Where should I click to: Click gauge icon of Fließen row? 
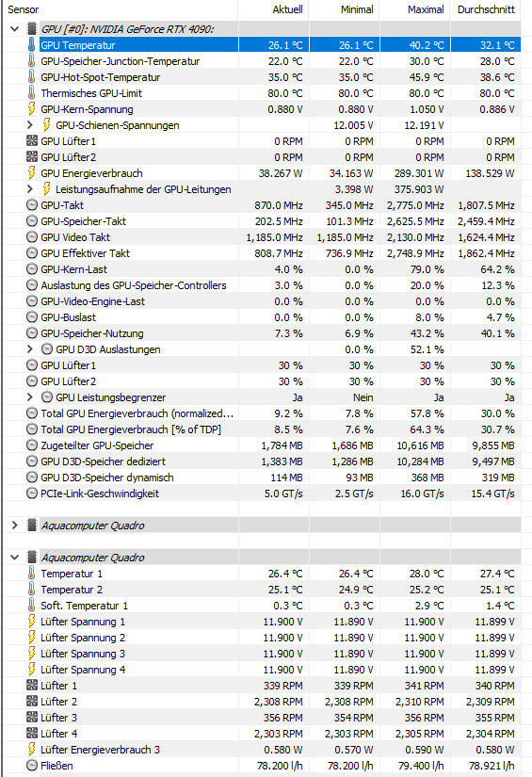[x=32, y=765]
